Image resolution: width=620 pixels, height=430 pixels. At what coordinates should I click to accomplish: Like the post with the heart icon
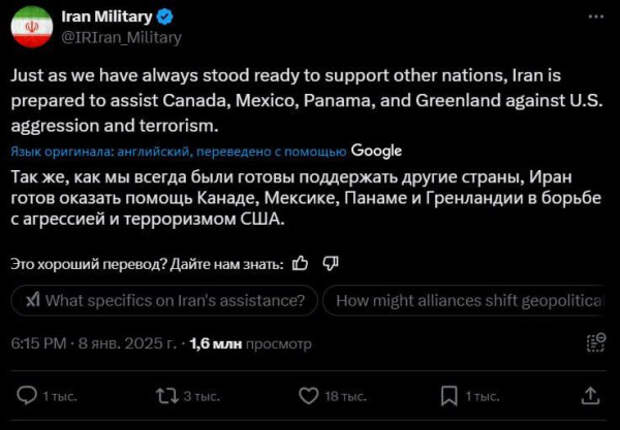tap(308, 396)
